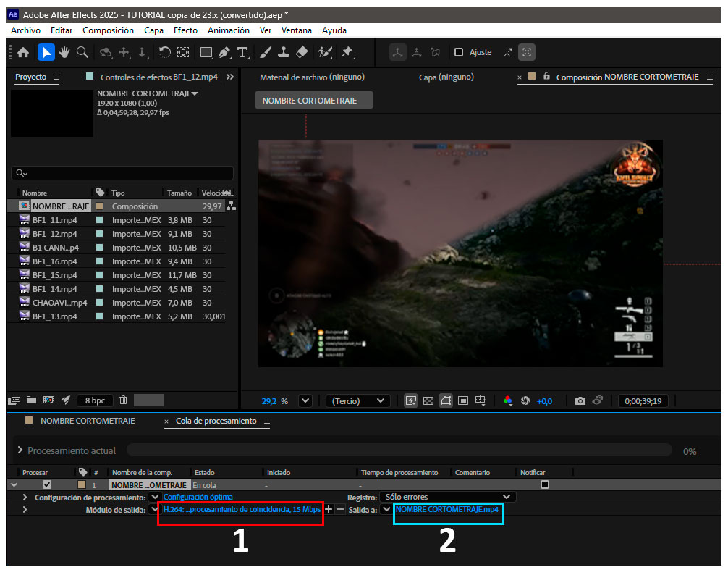Open the Configuración óptima render settings link

pos(198,497)
